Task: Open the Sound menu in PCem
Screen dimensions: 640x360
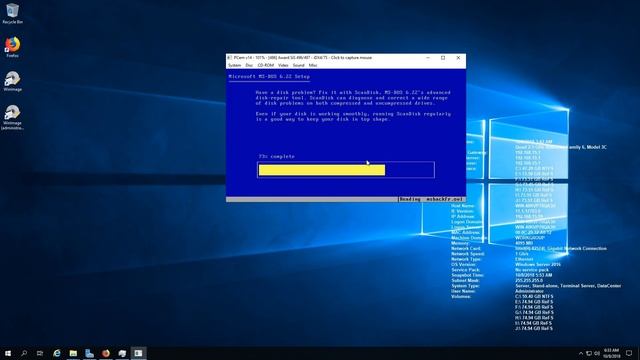Action: (x=298, y=65)
